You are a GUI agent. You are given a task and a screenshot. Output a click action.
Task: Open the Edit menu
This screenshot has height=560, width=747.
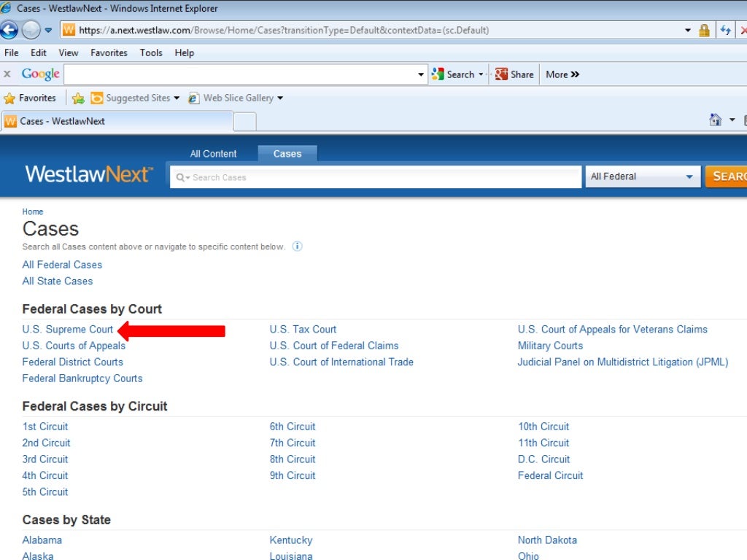(39, 52)
